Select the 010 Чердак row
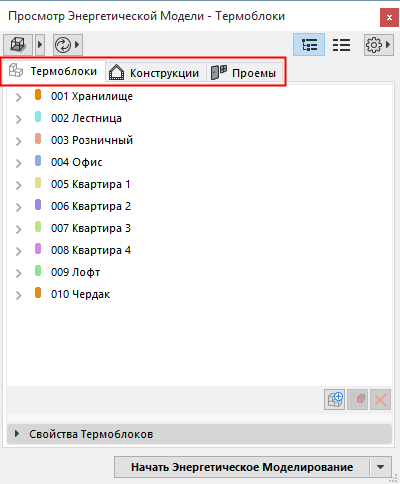 (199, 294)
